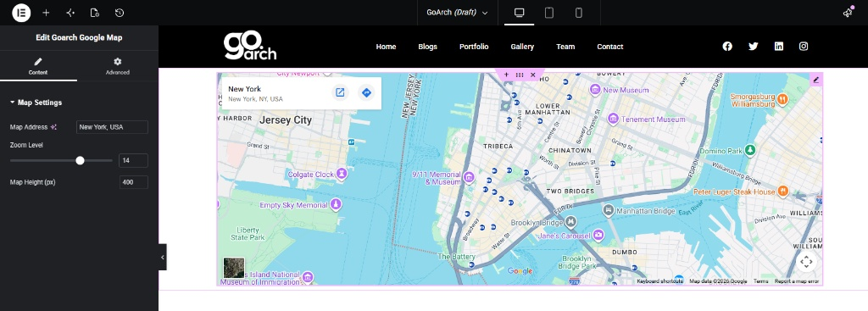868x311 pixels.
Task: Open the Blogs menu link
Action: pyautogui.click(x=428, y=47)
